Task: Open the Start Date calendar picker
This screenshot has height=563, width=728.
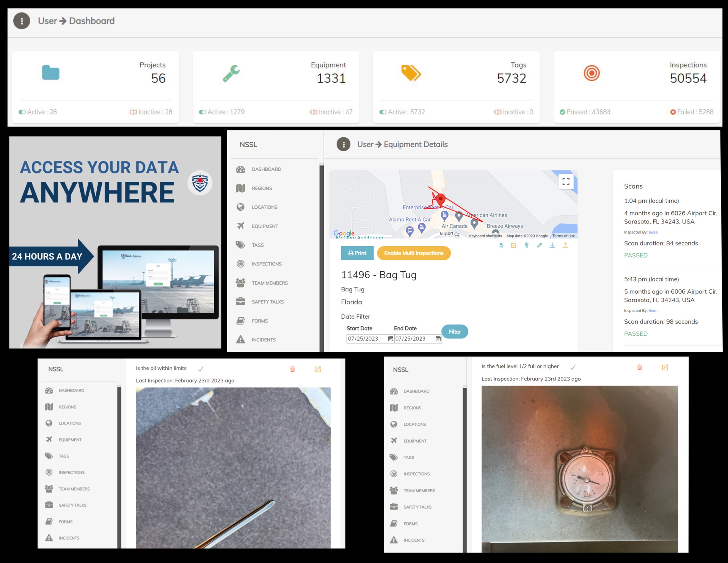Action: pos(391,339)
